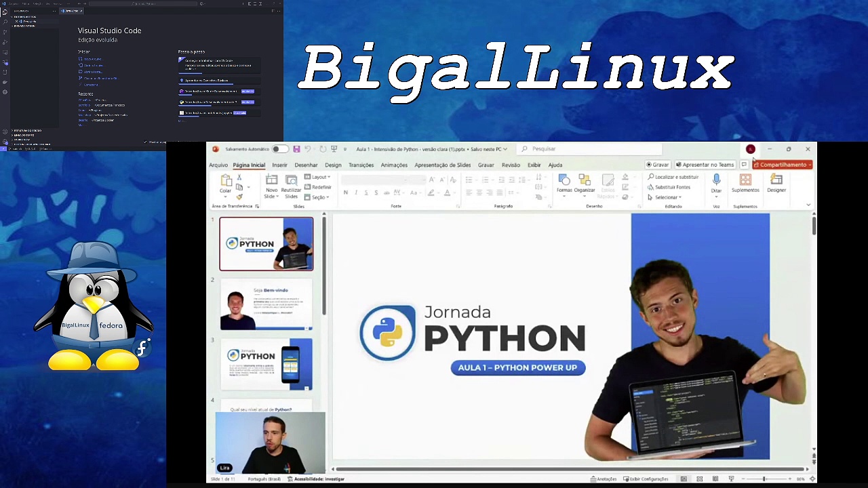Screen dimensions: 868x488
Task: Click Localizar e substituir
Action: (x=673, y=177)
